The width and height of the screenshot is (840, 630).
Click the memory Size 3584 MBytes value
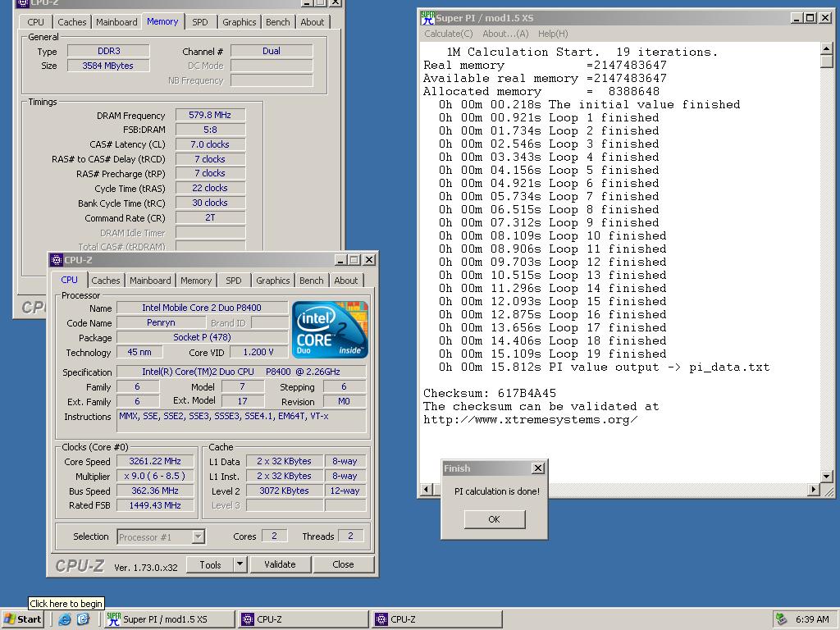[108, 66]
